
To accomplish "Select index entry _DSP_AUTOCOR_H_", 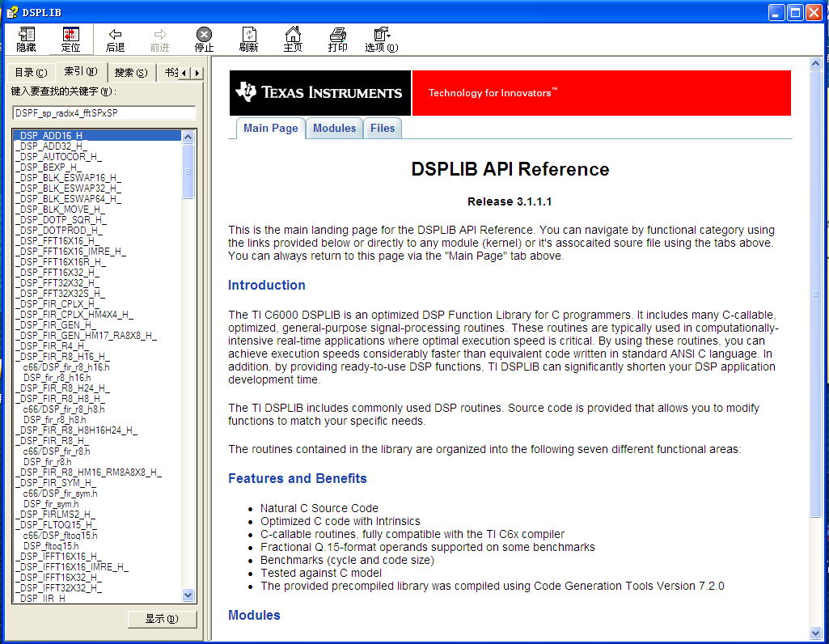I will 58,156.
